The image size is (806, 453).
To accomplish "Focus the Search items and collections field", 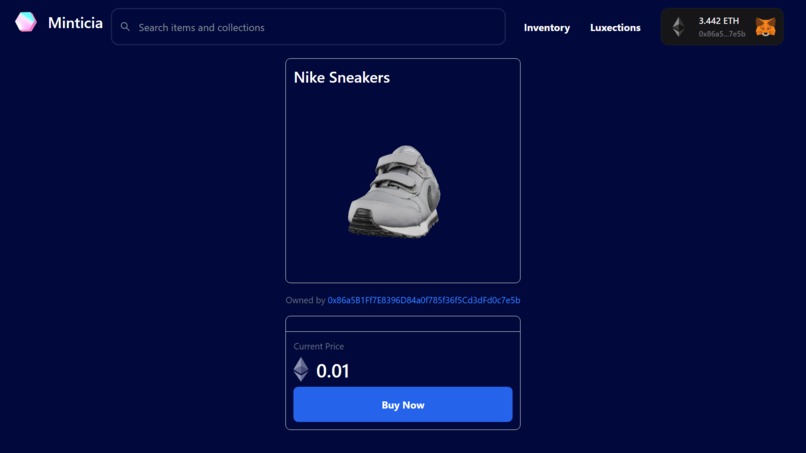I will click(x=308, y=27).
